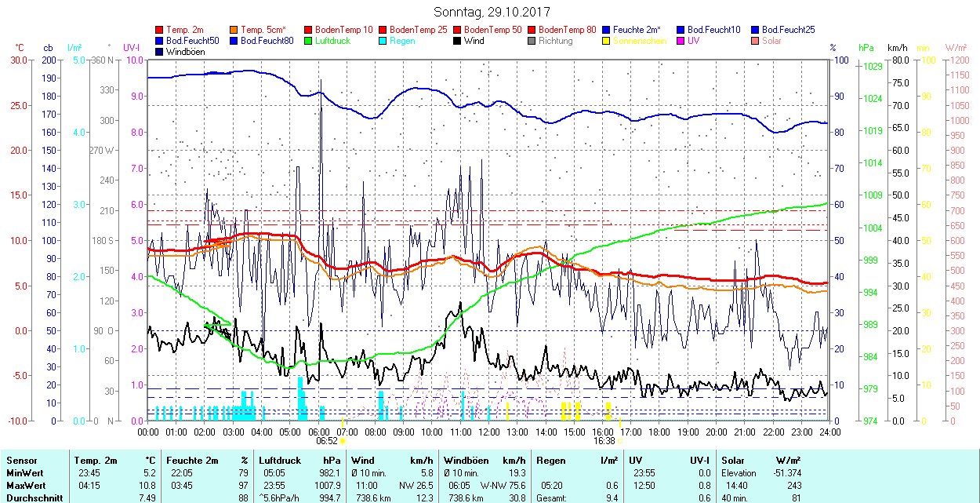
Task: Click the gray Richtung legend square
Action: coord(532,41)
